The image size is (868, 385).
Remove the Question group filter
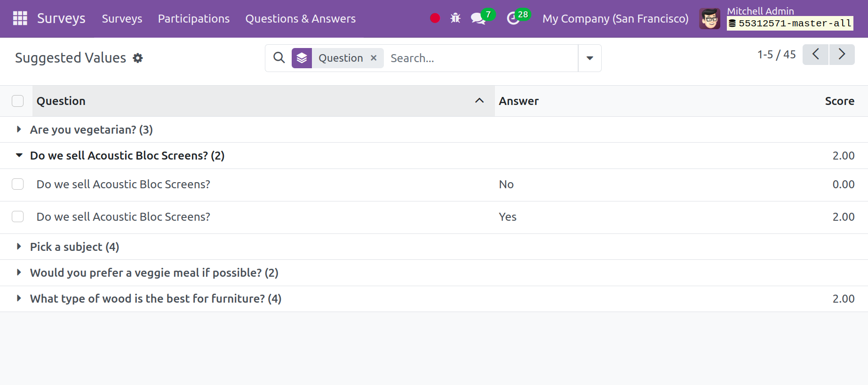[374, 58]
